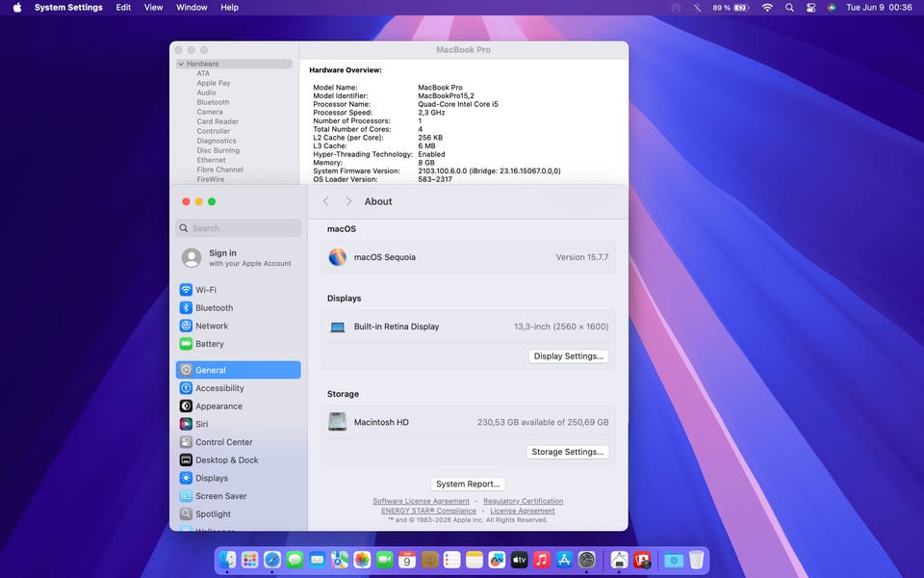Select General in the settings sidebar

coord(238,370)
